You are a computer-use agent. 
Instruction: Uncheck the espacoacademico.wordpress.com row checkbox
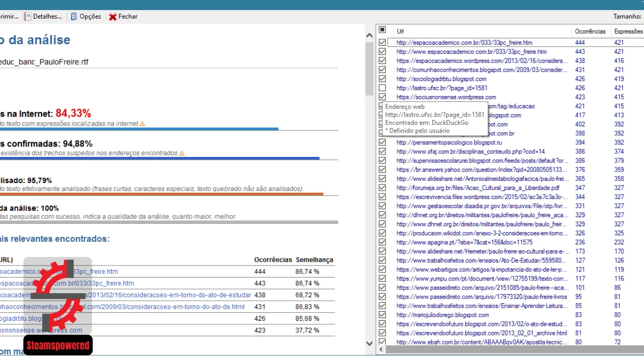(382, 61)
